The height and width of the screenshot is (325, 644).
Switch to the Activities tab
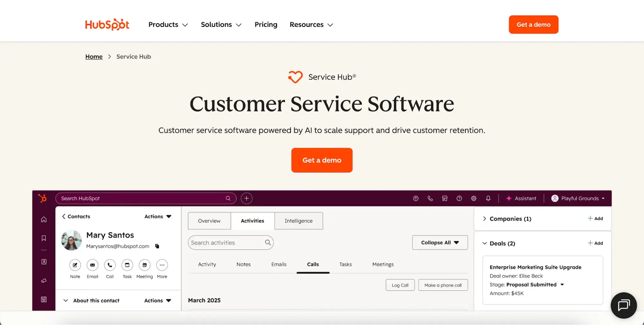(x=253, y=221)
